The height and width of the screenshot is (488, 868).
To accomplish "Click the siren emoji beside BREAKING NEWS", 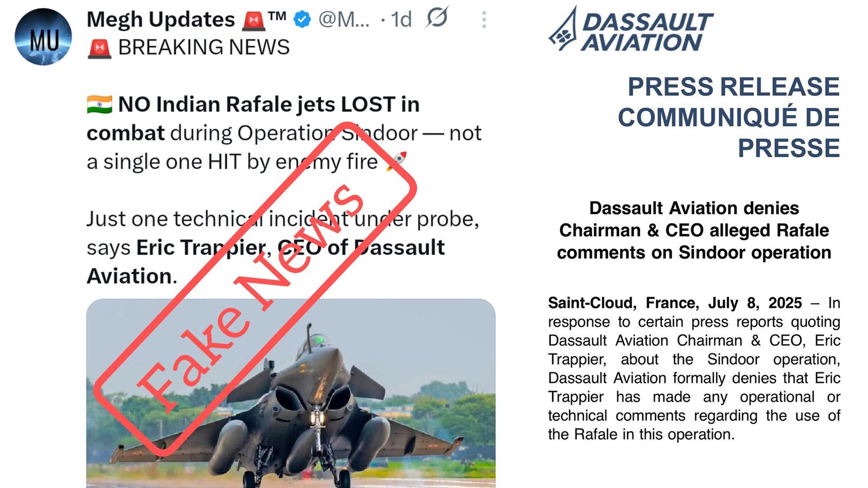I will (x=99, y=48).
